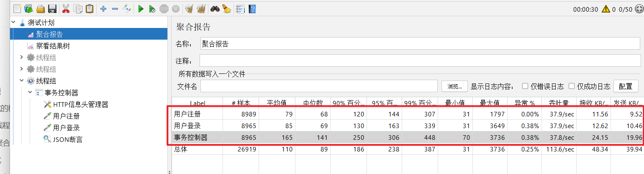The image size is (644, 174).
Task: Sort by the Label column header
Action: (x=198, y=103)
